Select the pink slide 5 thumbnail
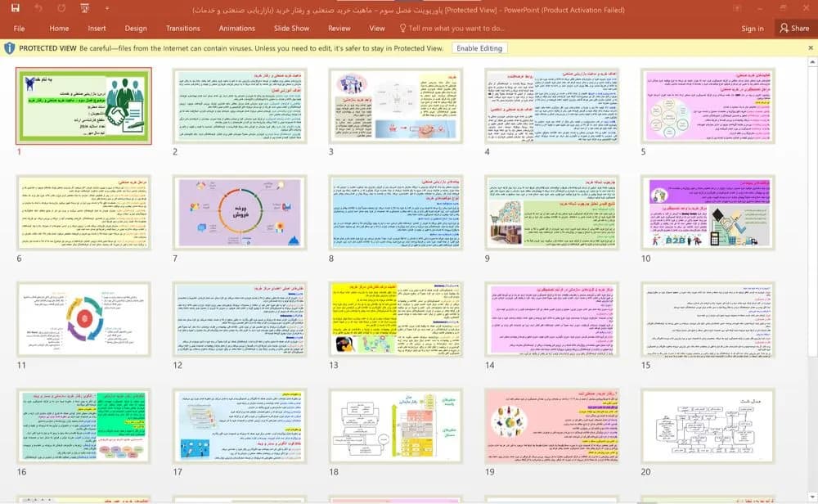Viewport: 818px width, 504px height. click(x=708, y=106)
